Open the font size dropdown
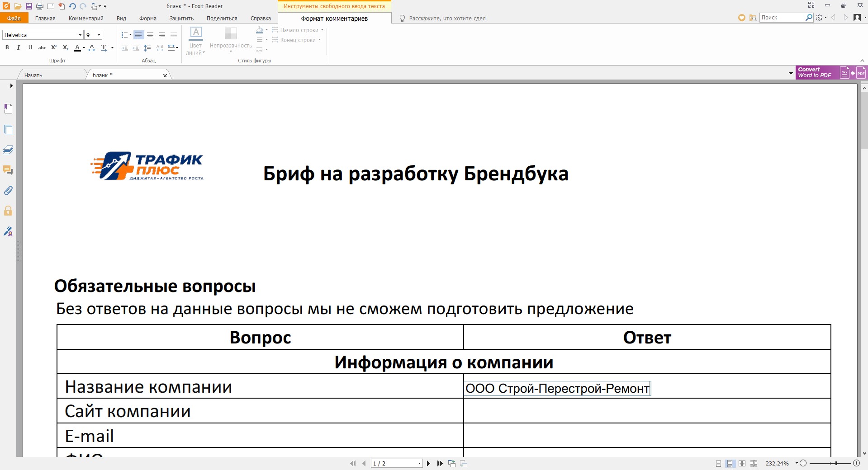The width and height of the screenshot is (868, 470). pyautogui.click(x=99, y=35)
